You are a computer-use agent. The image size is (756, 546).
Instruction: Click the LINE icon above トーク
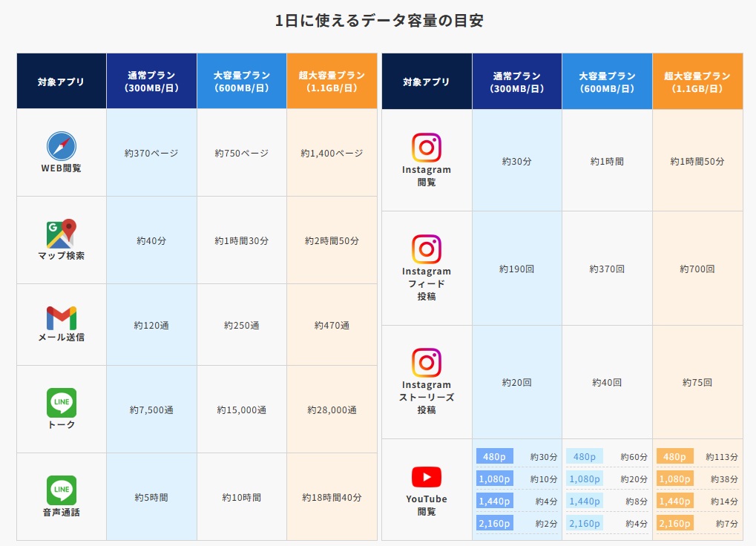tap(62, 403)
